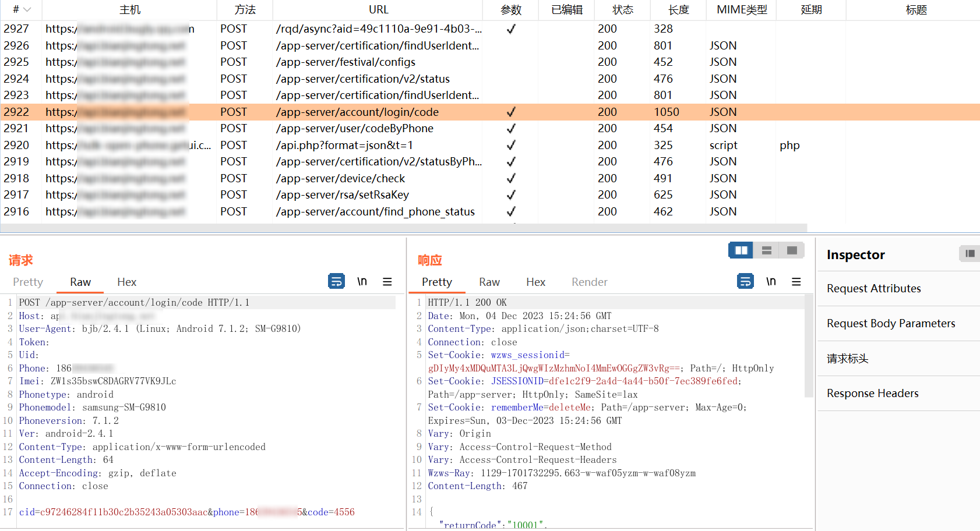Screen dimensions: 980x531
Task: Open response panel options menu
Action: click(x=796, y=282)
